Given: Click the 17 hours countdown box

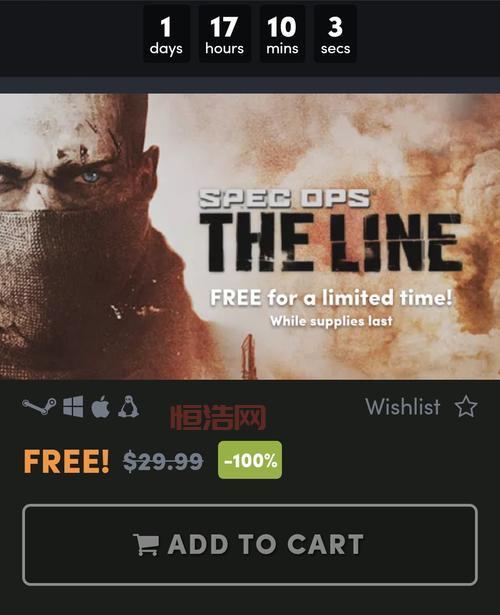Looking at the screenshot, I should [224, 34].
